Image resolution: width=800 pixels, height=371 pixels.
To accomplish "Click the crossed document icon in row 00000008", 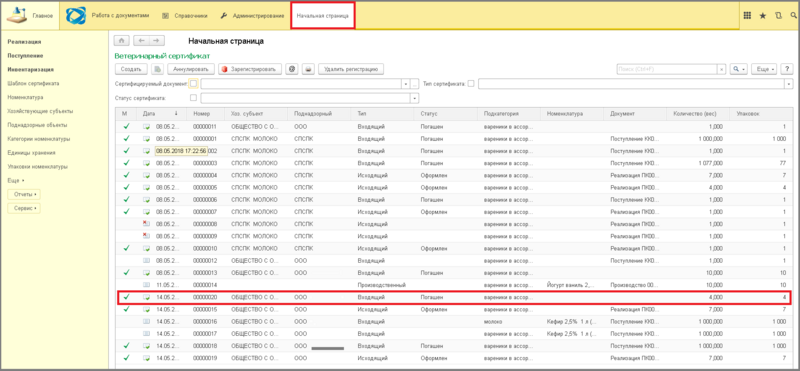I will tap(146, 224).
